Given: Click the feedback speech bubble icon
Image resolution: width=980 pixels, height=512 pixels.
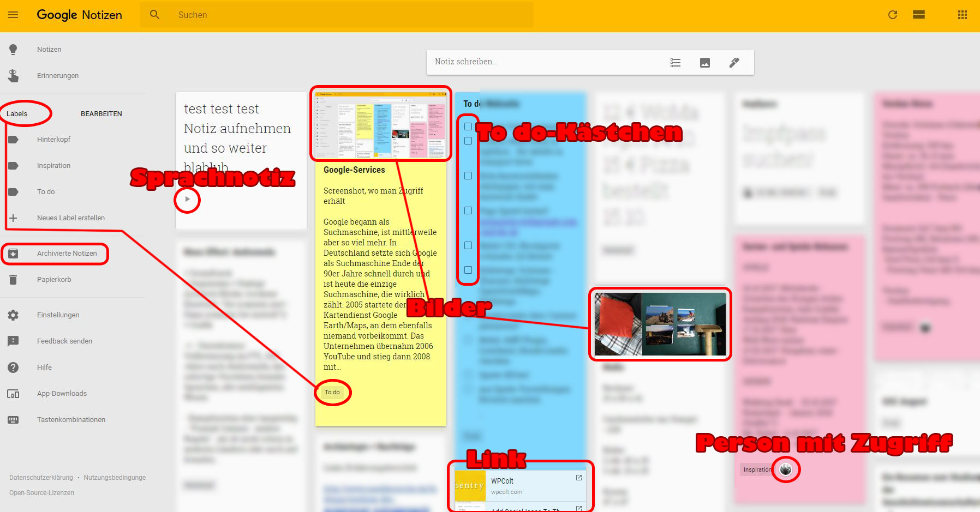Looking at the screenshot, I should 13,341.
